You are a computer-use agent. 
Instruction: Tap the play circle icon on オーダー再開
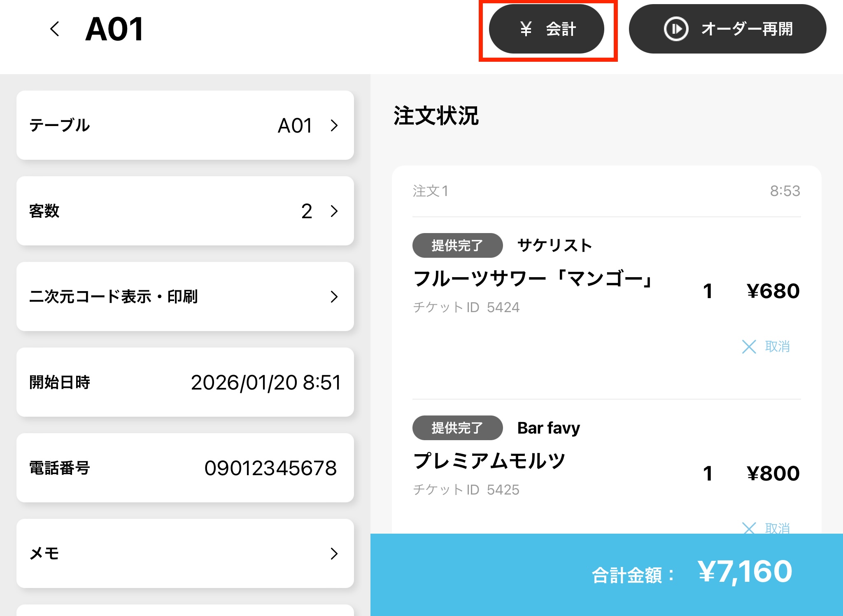pyautogui.click(x=675, y=29)
